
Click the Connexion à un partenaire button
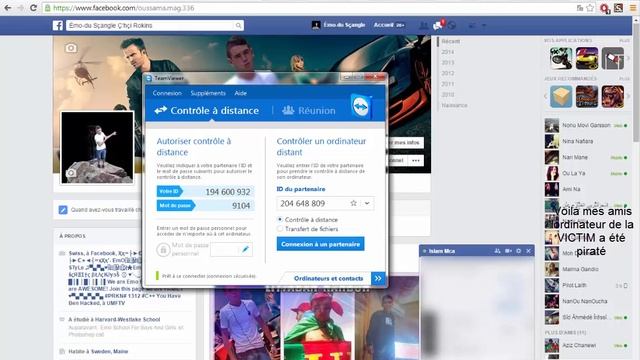[x=320, y=244]
